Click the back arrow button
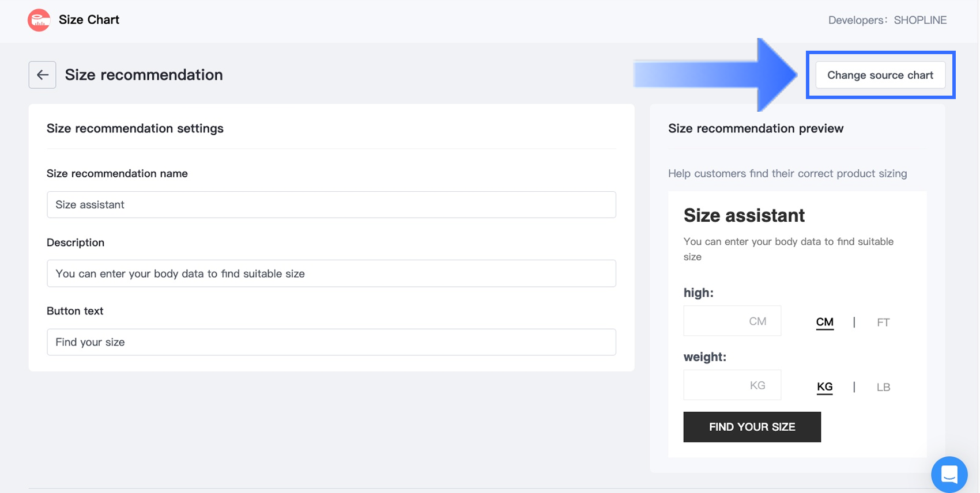The image size is (980, 493). point(42,75)
